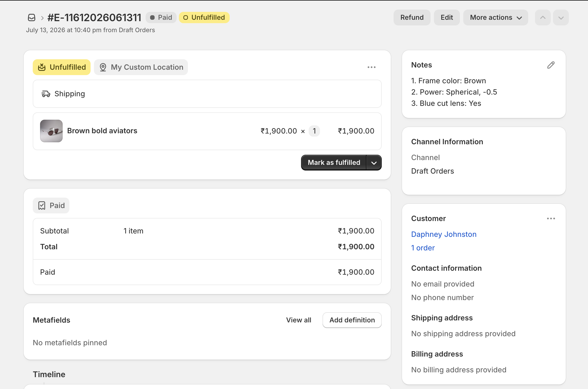The height and width of the screenshot is (389, 588).
Task: Click the Edit order button
Action: 447,18
